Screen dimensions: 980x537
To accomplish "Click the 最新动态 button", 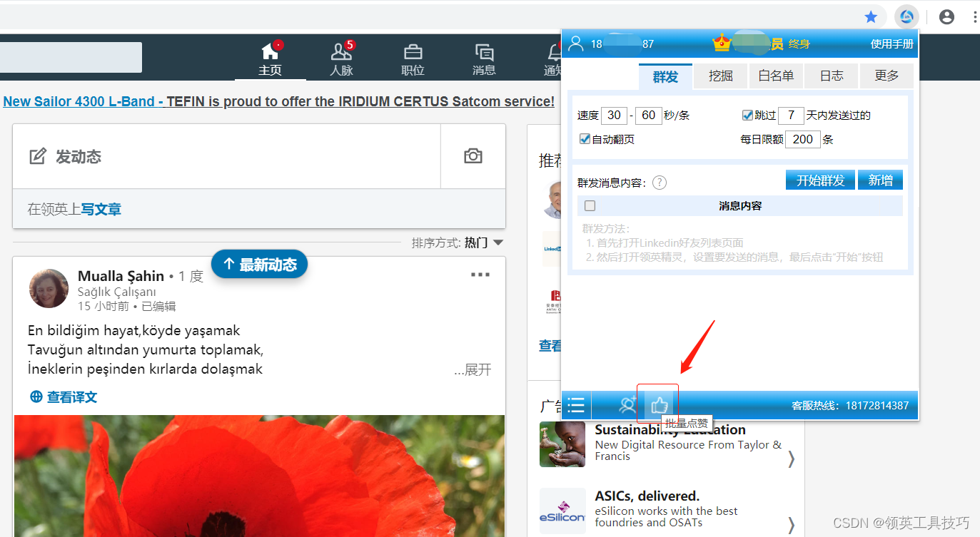I will [x=260, y=265].
